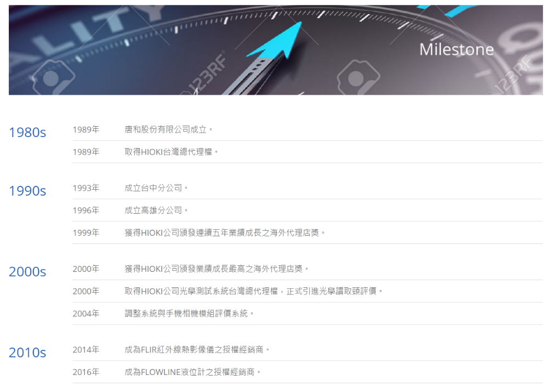Click the 1996年 year label
This screenshot has height=392, width=548.
(86, 211)
